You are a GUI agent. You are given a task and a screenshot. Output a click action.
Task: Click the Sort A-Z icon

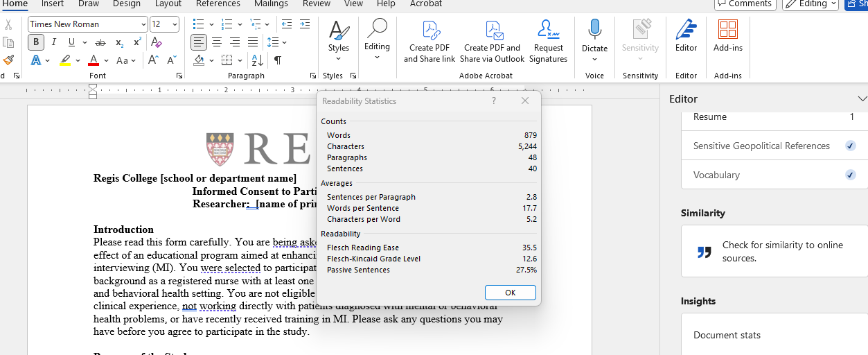point(256,60)
